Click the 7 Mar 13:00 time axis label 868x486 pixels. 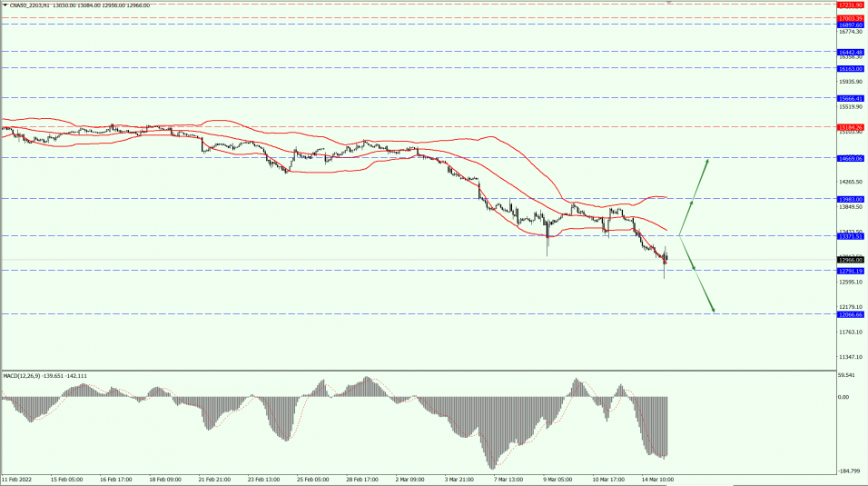click(x=507, y=479)
